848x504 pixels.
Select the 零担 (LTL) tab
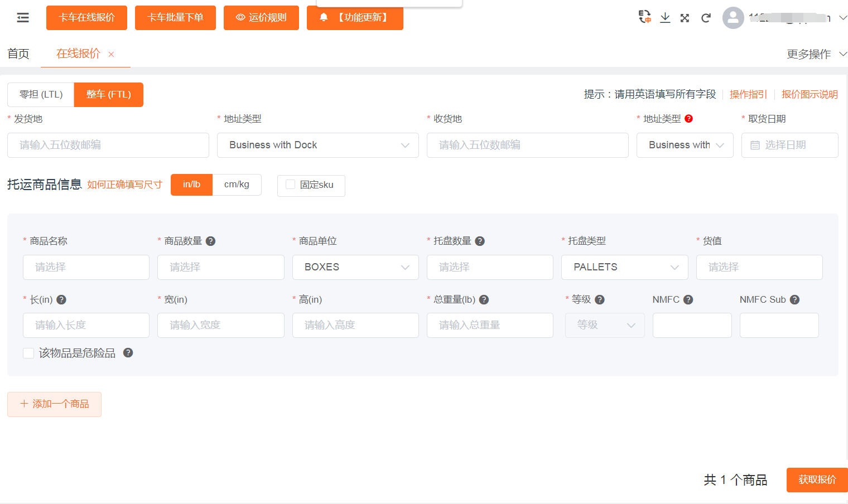pyautogui.click(x=41, y=95)
